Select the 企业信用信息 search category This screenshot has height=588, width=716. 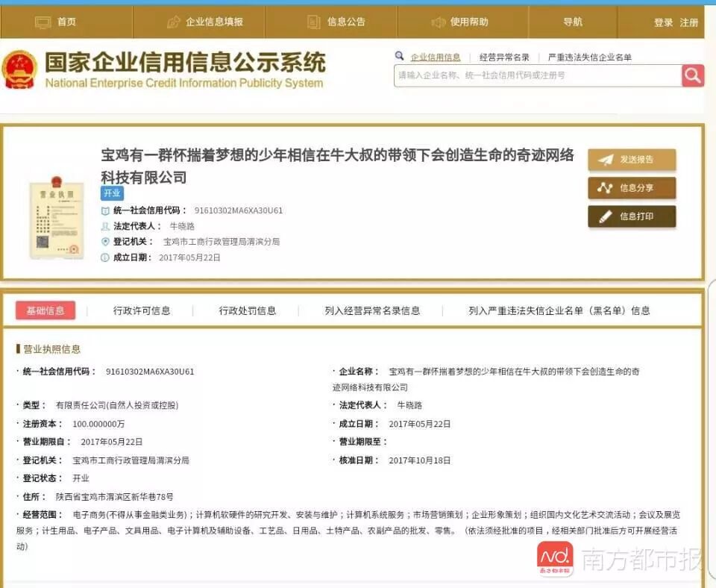pos(435,57)
